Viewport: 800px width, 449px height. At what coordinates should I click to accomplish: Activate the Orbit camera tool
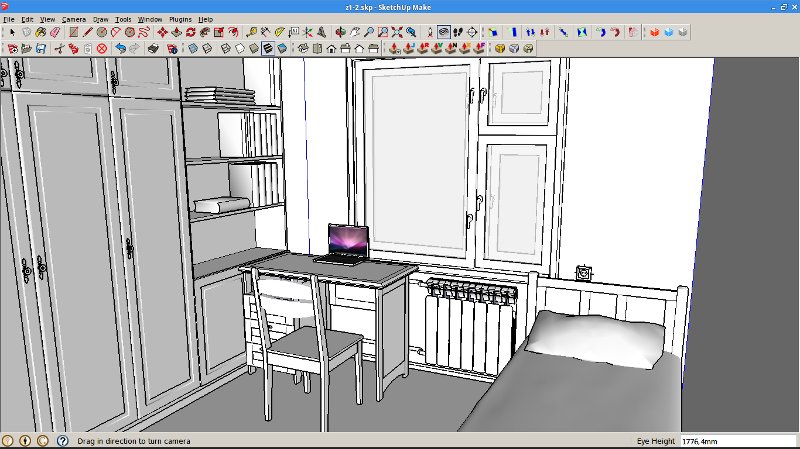340,32
